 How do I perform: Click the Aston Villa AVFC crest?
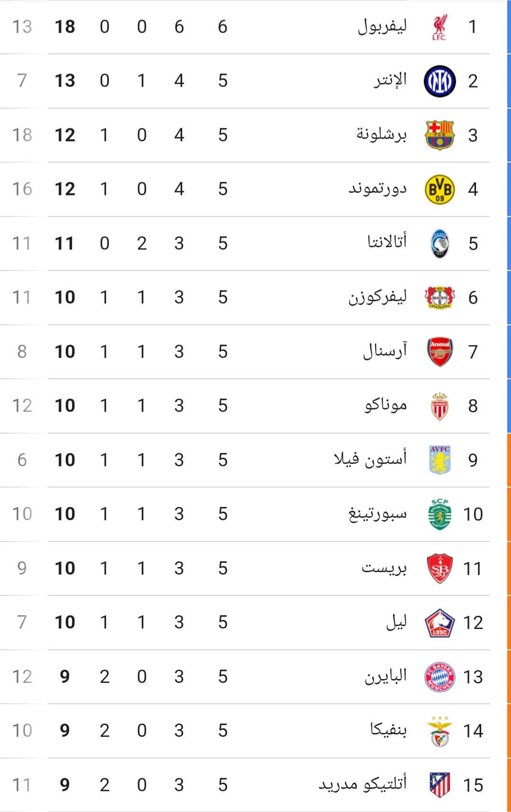click(440, 460)
